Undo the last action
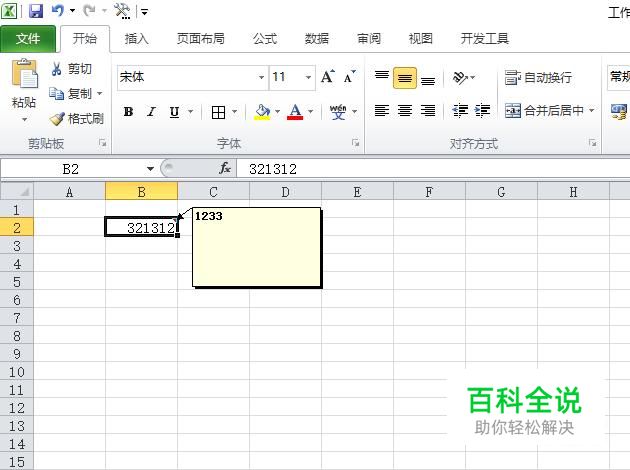Screen dimensions: 630x470 (58, 10)
